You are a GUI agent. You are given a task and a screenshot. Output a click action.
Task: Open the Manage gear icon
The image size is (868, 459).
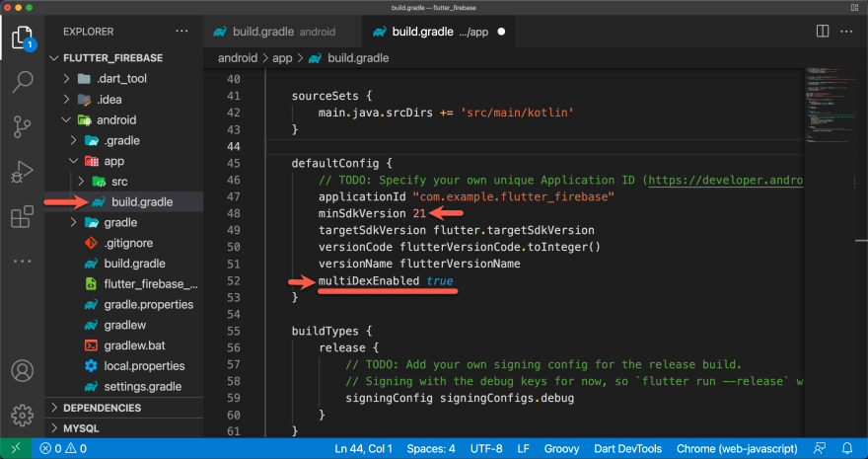tap(22, 416)
